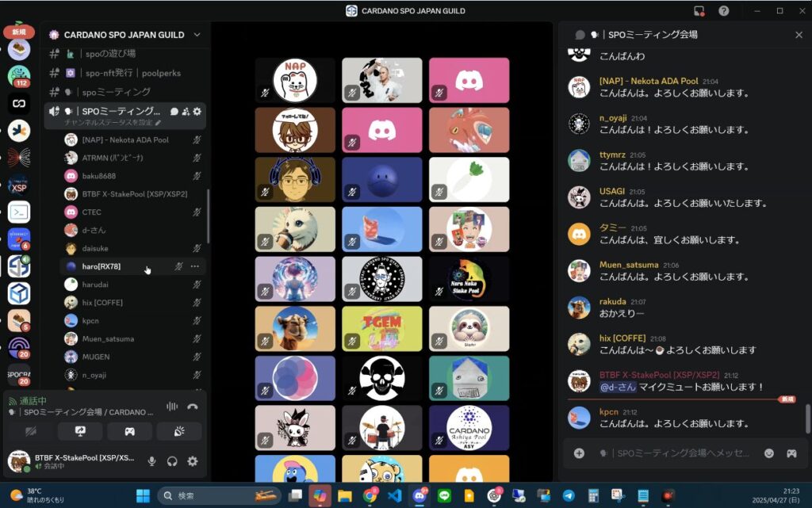
Task: Open CARDANO Ashiya Pool participant tile
Action: click(x=469, y=428)
